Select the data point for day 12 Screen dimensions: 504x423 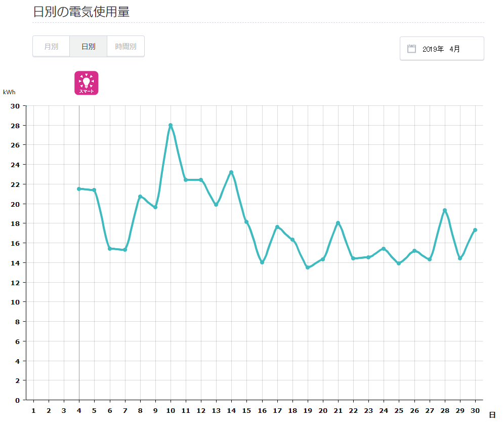pyautogui.click(x=201, y=180)
